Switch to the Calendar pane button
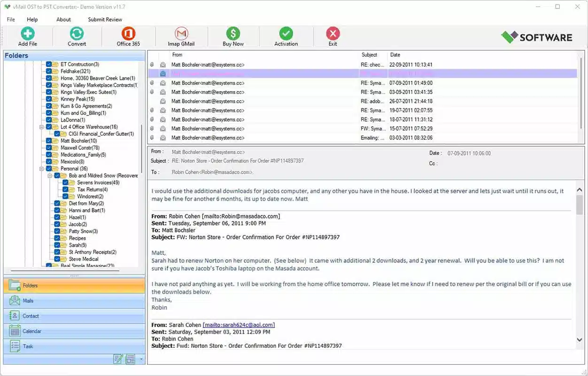The image size is (588, 376). pyautogui.click(x=74, y=331)
